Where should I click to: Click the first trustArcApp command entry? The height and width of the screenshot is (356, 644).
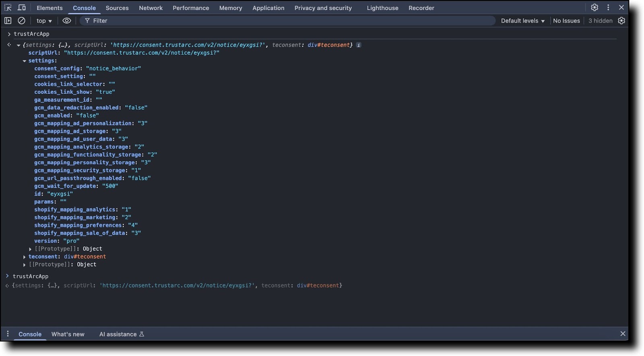coord(31,34)
